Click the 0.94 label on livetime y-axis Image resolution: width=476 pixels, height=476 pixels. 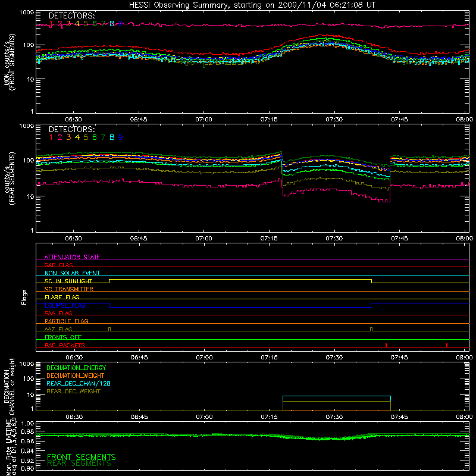27,452
